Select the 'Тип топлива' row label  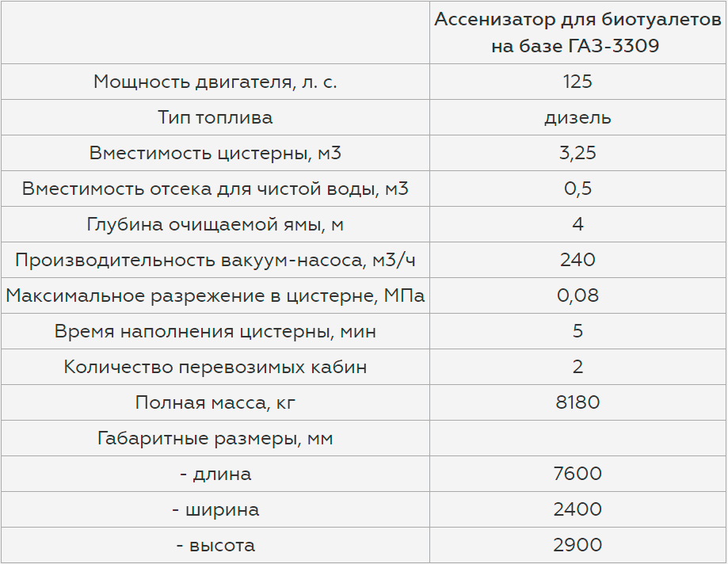tap(215, 117)
